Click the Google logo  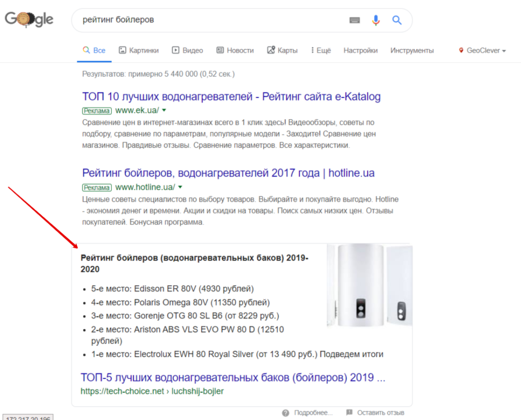[29, 20]
